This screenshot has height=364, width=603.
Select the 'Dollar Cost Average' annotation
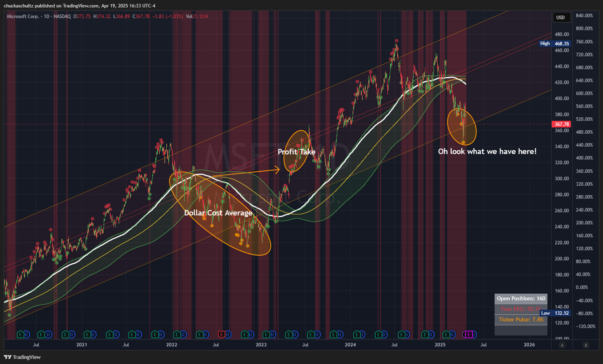[x=218, y=213]
